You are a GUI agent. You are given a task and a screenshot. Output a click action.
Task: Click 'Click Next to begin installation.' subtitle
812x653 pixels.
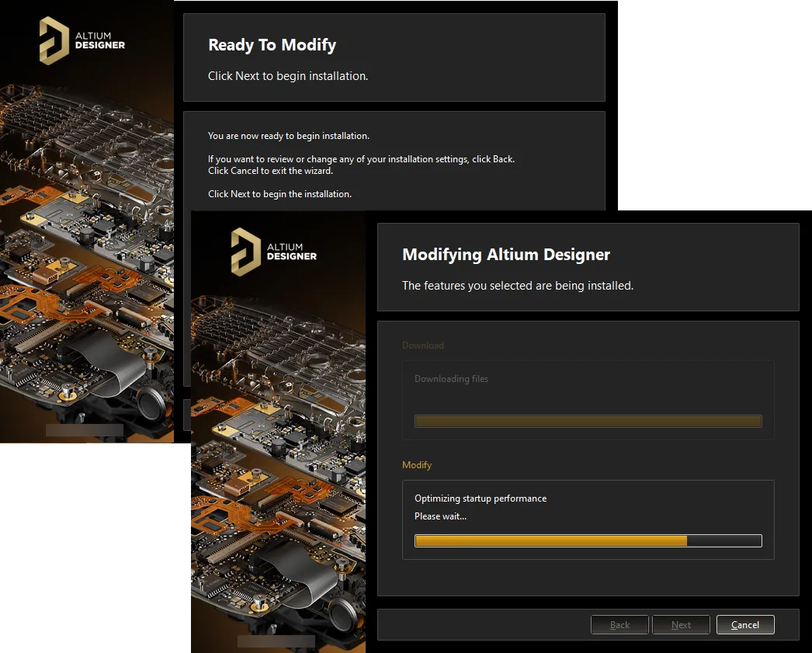click(x=288, y=76)
